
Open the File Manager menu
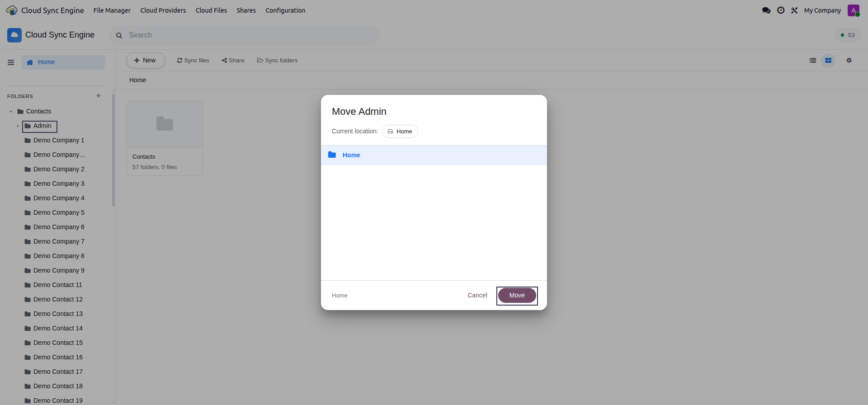click(x=112, y=10)
